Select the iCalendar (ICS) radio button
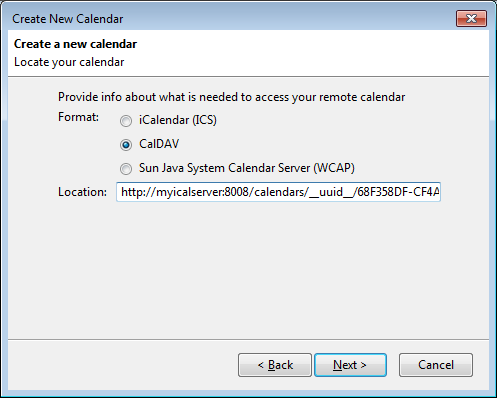The image size is (497, 398). click(x=126, y=121)
